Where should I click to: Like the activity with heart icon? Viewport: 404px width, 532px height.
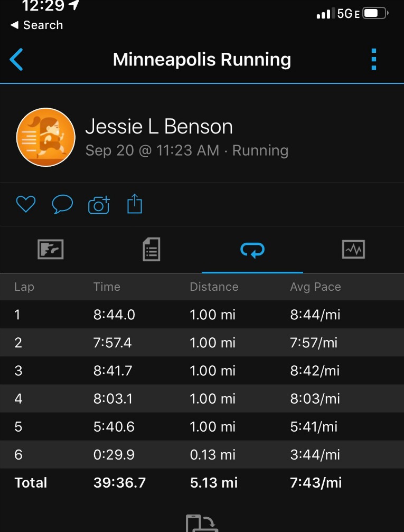tap(25, 204)
